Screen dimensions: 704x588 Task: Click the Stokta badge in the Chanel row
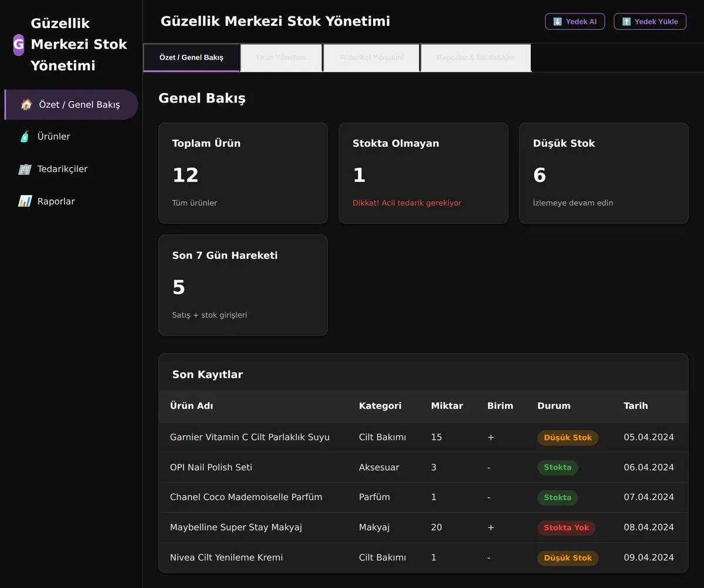coord(557,497)
